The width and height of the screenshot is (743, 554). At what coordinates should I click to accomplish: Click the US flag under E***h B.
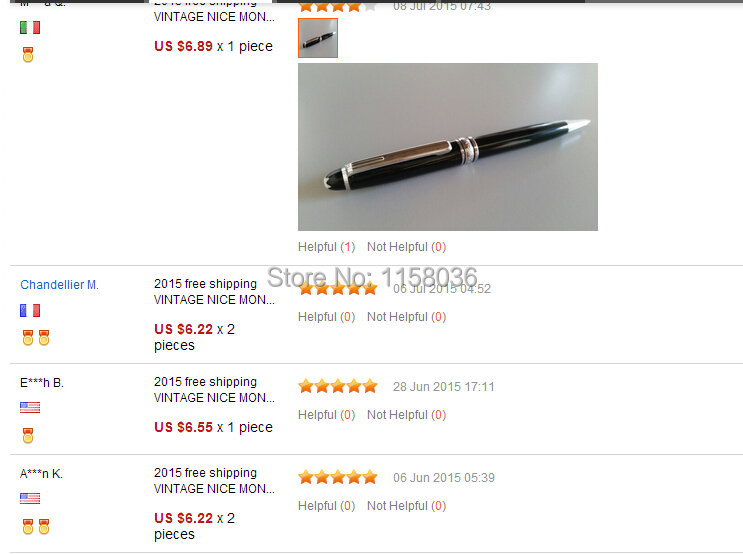tap(30, 407)
